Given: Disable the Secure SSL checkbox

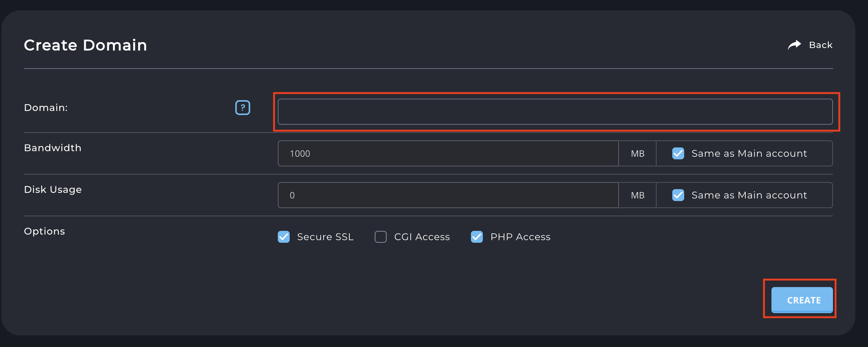Looking at the screenshot, I should click(284, 237).
